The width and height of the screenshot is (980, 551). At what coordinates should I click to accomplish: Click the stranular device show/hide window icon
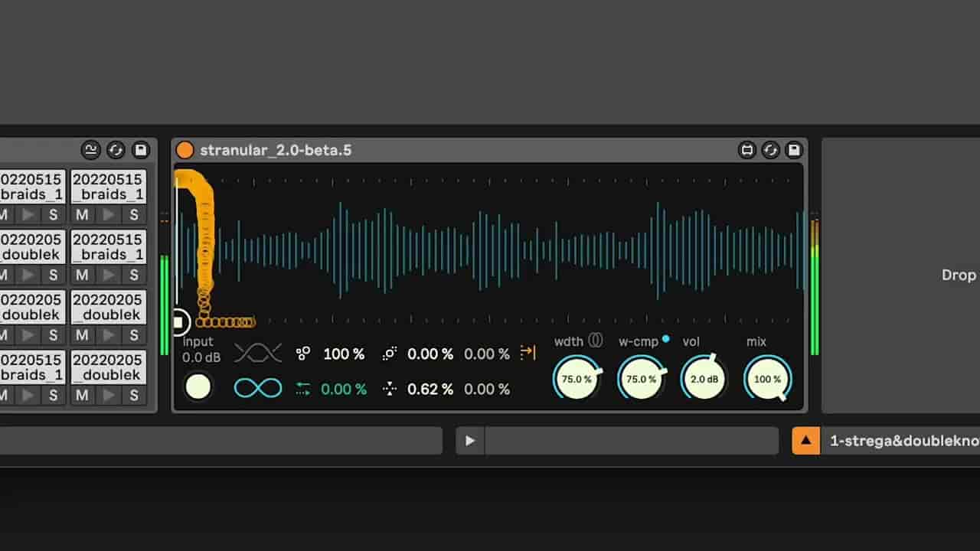click(747, 150)
